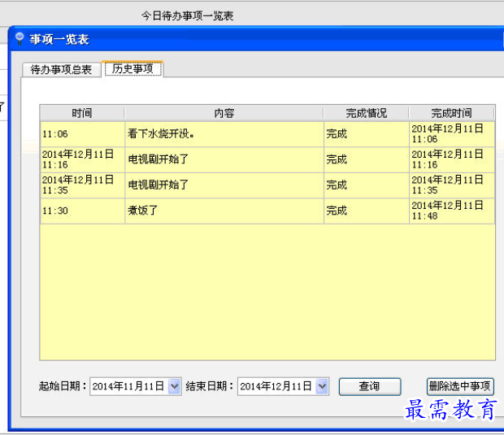Click 完成 status of the 煮饭了 row
504x435 pixels.
click(x=337, y=211)
